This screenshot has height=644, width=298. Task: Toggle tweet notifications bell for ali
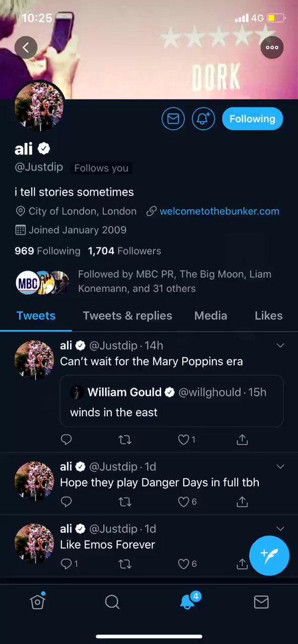[203, 119]
